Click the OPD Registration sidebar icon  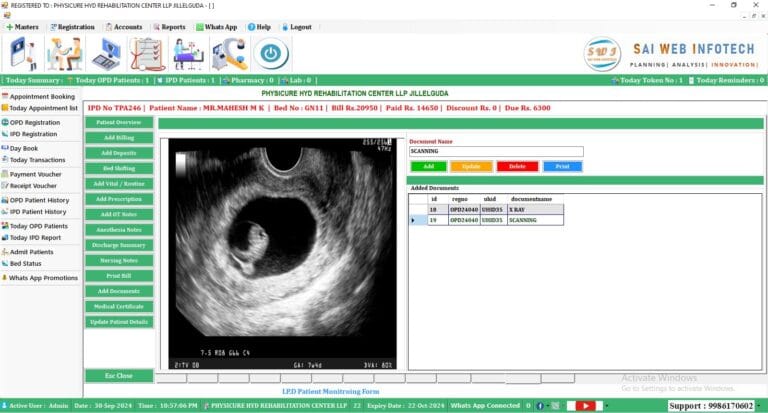[x=5, y=122]
